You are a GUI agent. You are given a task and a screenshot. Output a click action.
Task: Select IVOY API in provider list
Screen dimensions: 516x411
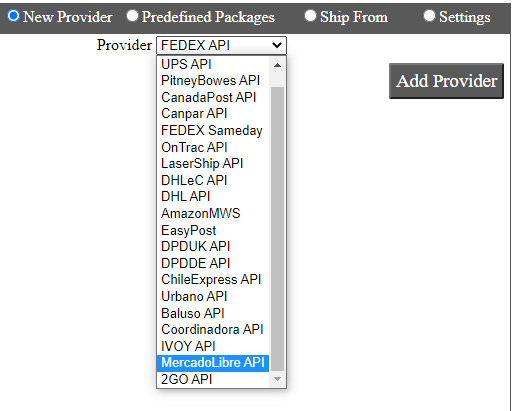point(213,346)
